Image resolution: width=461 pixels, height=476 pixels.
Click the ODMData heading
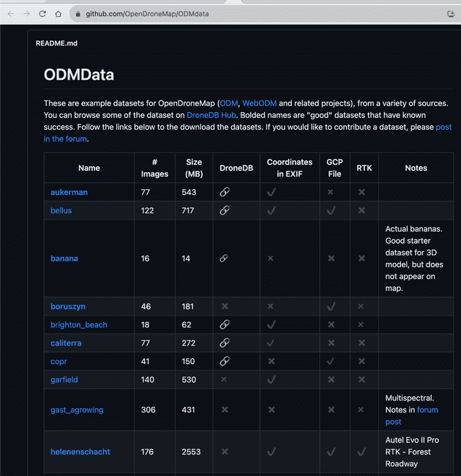pos(79,75)
